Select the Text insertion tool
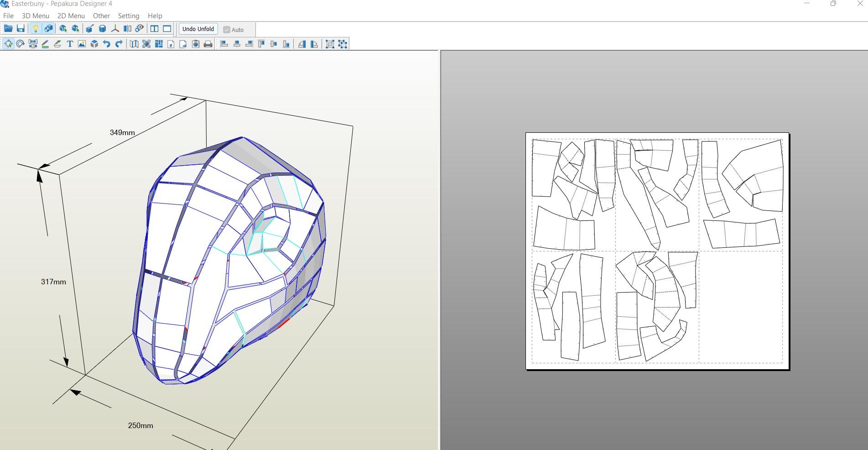 (69, 45)
